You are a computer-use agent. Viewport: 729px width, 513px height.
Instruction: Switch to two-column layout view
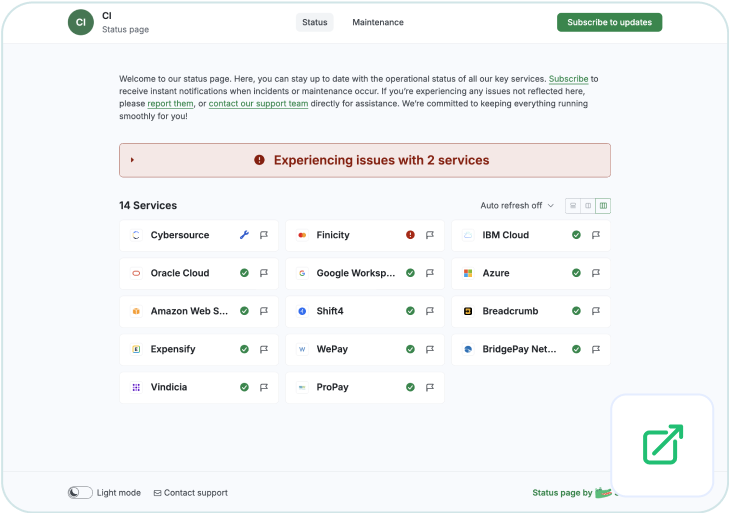[x=588, y=206]
